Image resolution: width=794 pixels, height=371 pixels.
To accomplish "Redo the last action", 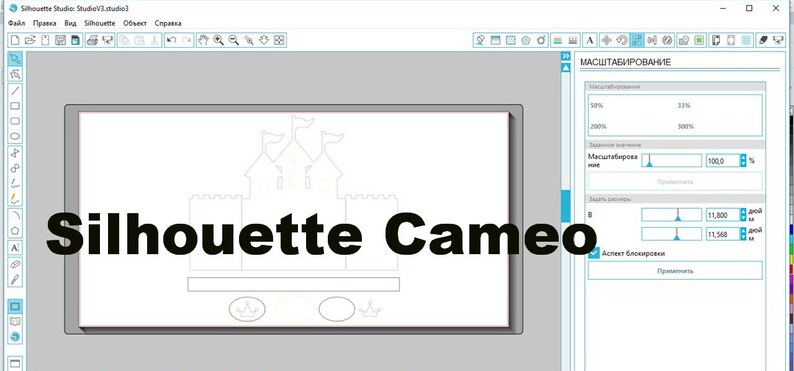I will [186, 40].
